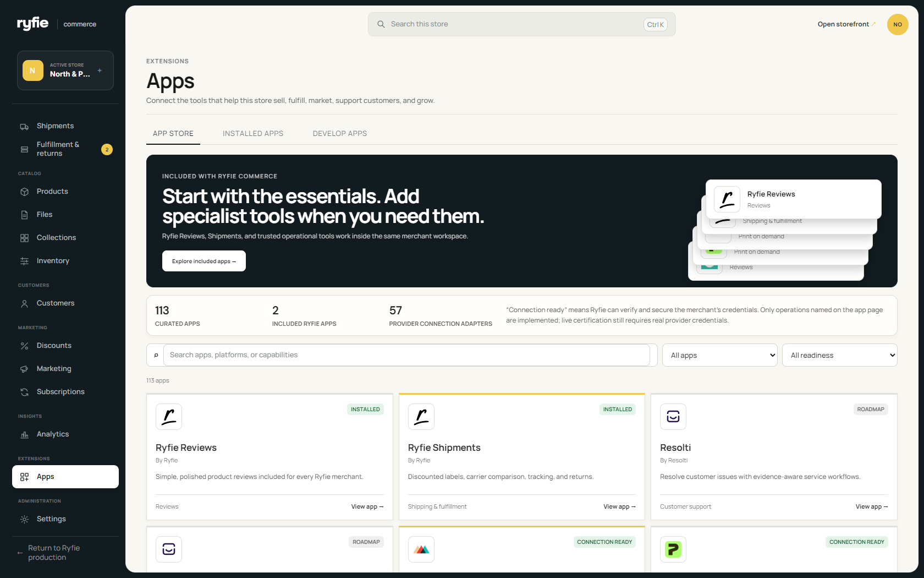The image size is (924, 578).
Task: Click the search magnifier icon in top bar
Action: [381, 24]
